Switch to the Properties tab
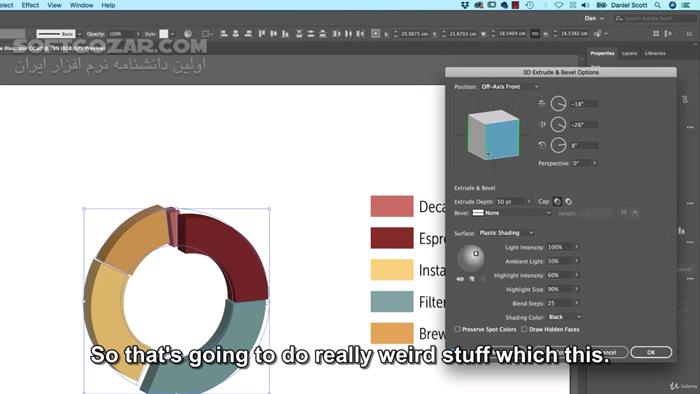This screenshot has height=394, width=700. [x=602, y=53]
